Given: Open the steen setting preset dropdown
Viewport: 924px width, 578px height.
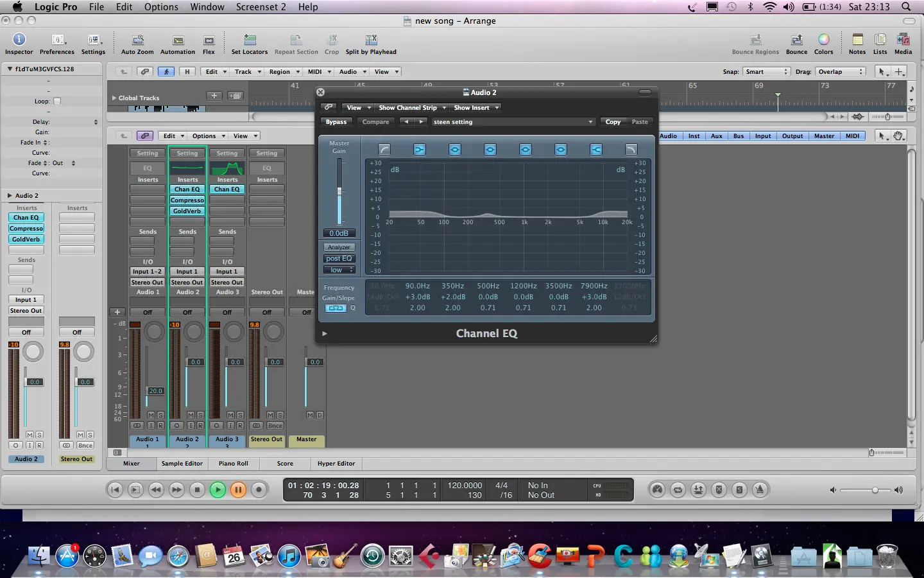Looking at the screenshot, I should point(513,122).
